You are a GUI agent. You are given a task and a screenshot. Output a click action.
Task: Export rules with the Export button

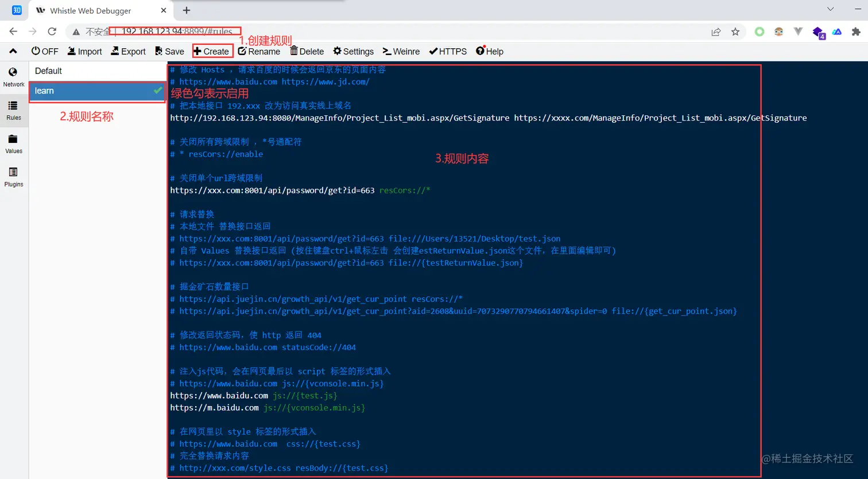(x=128, y=51)
